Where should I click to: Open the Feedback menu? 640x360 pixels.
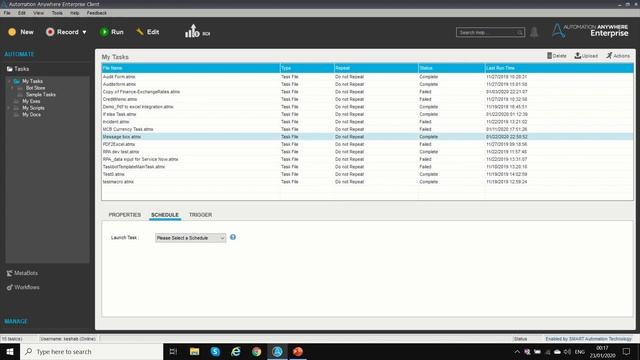pos(96,13)
